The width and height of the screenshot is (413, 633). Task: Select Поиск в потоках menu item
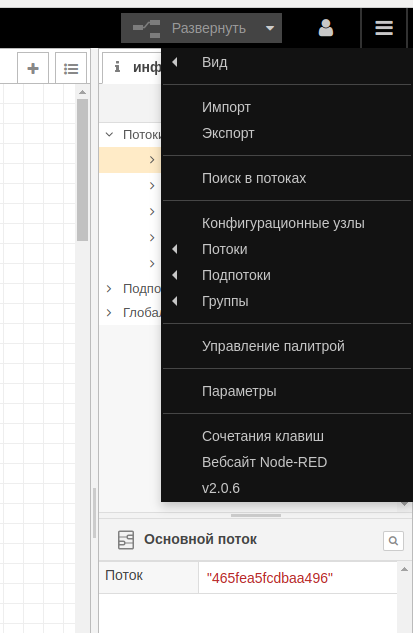tap(287, 178)
